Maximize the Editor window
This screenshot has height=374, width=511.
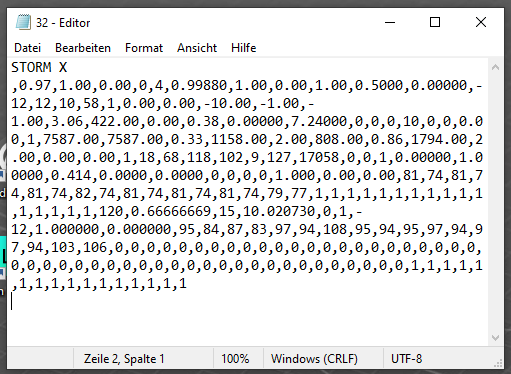[x=435, y=22]
